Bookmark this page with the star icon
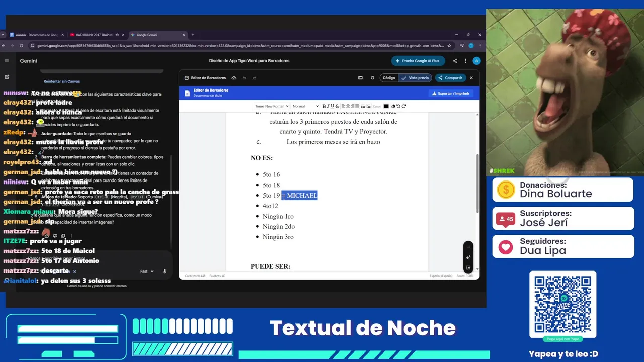 click(x=449, y=45)
